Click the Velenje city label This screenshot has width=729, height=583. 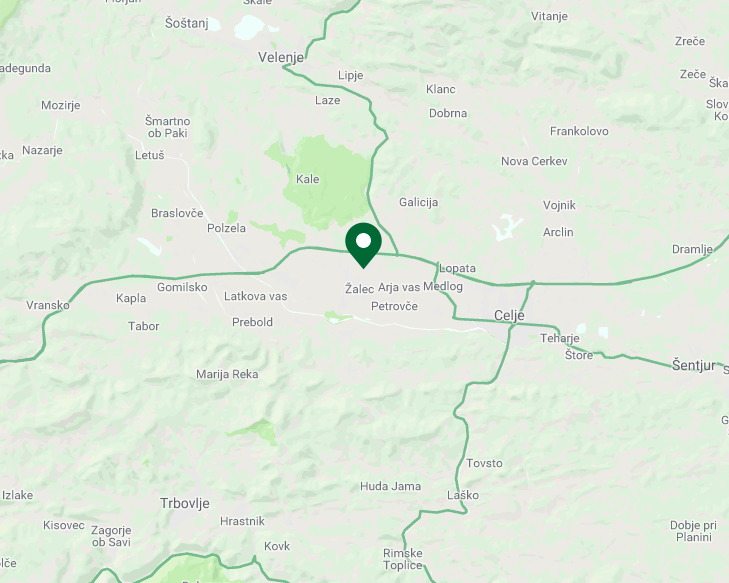click(281, 57)
